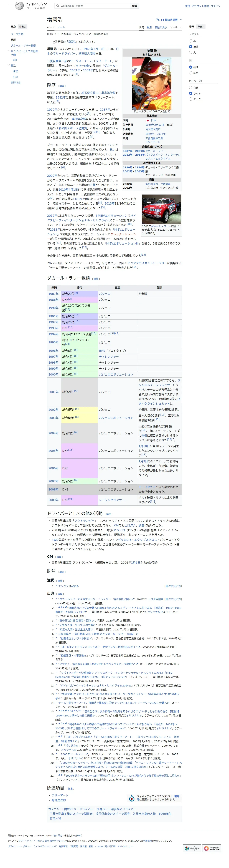Click the 総合優勝 cell in the 2002年 row
Screen dimensions: 229x868
(80, 410)
